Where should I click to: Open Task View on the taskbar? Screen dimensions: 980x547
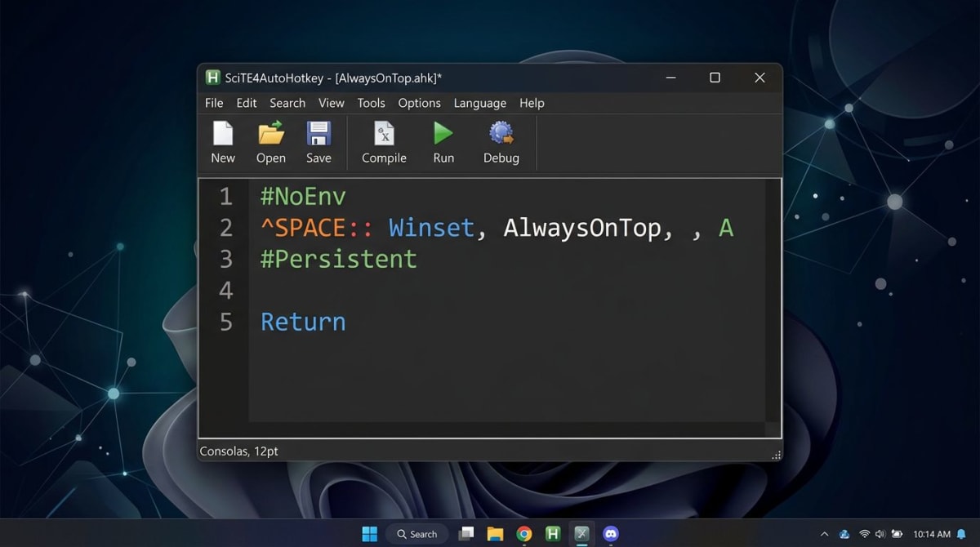pos(466,534)
